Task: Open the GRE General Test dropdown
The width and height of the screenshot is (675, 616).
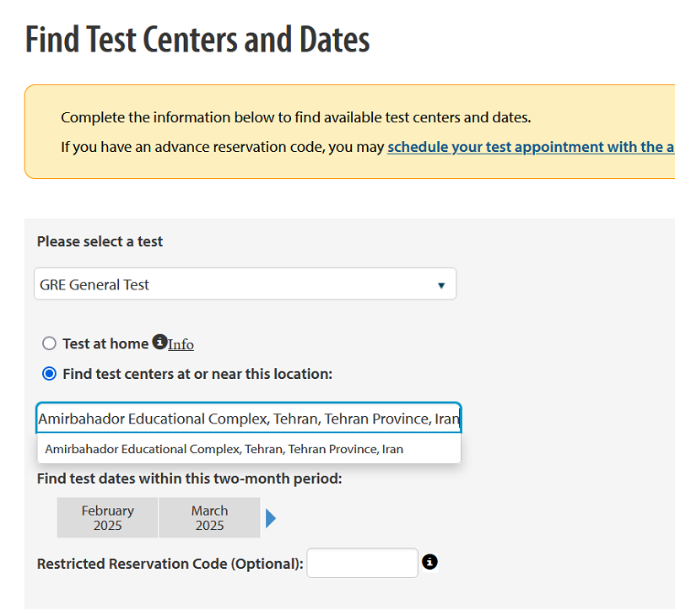Action: [x=245, y=284]
